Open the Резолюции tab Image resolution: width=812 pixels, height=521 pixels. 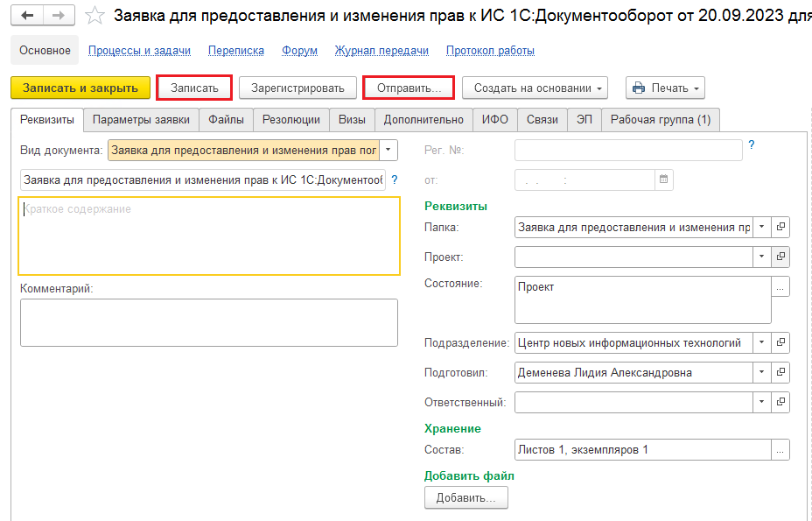point(291,120)
